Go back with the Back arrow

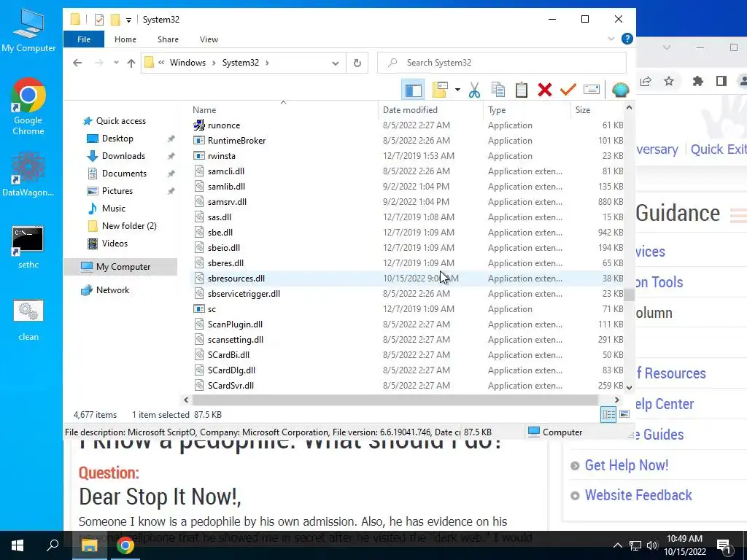77,63
